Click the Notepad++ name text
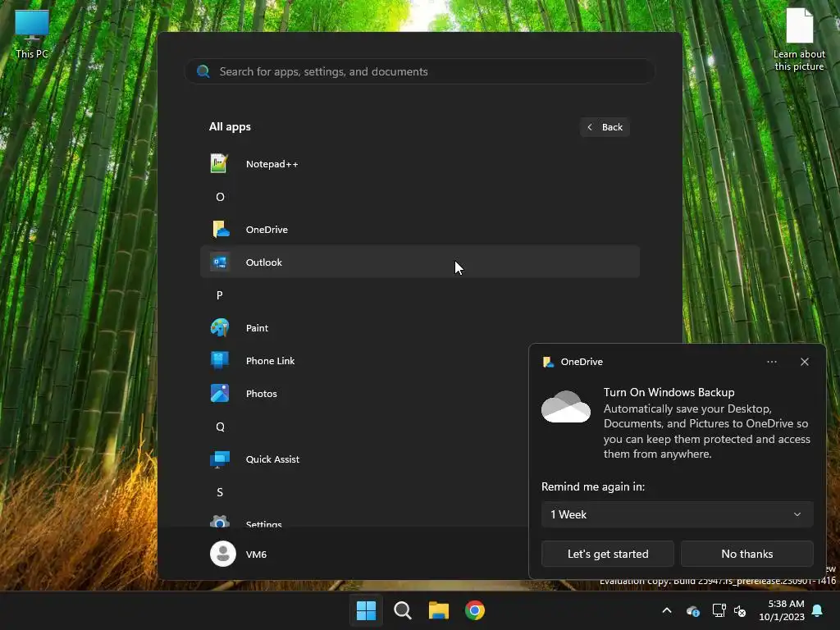Image resolution: width=840 pixels, height=630 pixels. click(272, 164)
